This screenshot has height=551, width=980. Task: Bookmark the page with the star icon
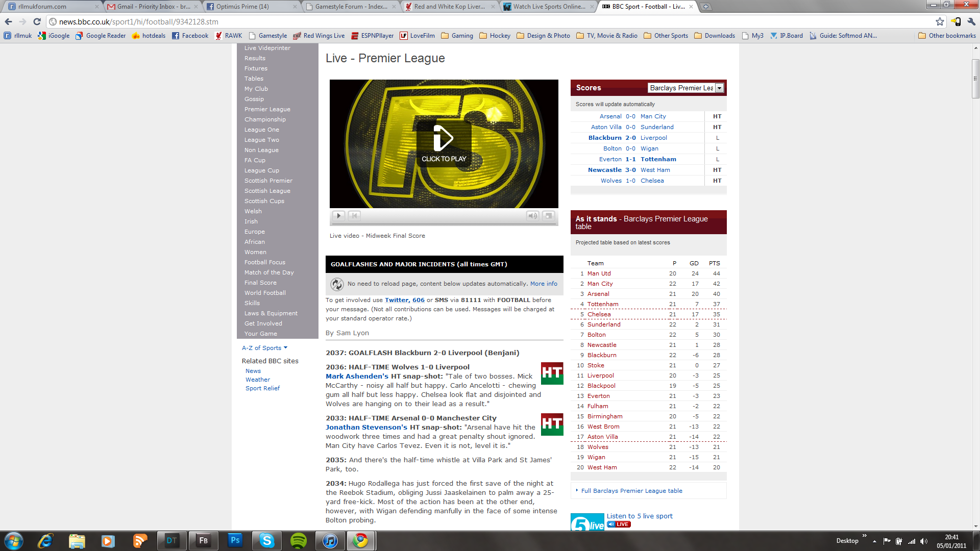(x=940, y=21)
